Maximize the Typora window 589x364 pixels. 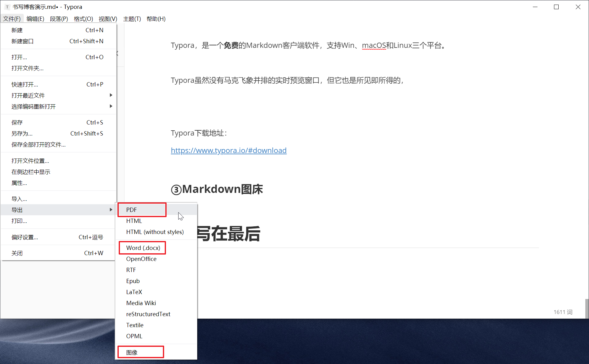coord(556,7)
